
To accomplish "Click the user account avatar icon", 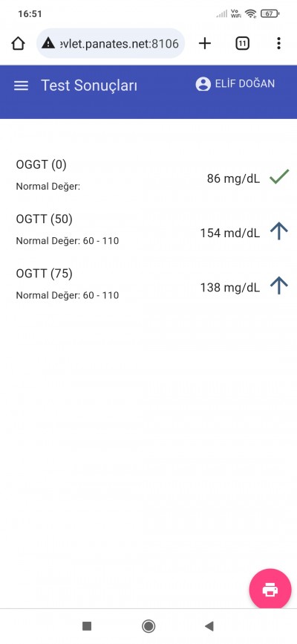I will click(x=203, y=84).
